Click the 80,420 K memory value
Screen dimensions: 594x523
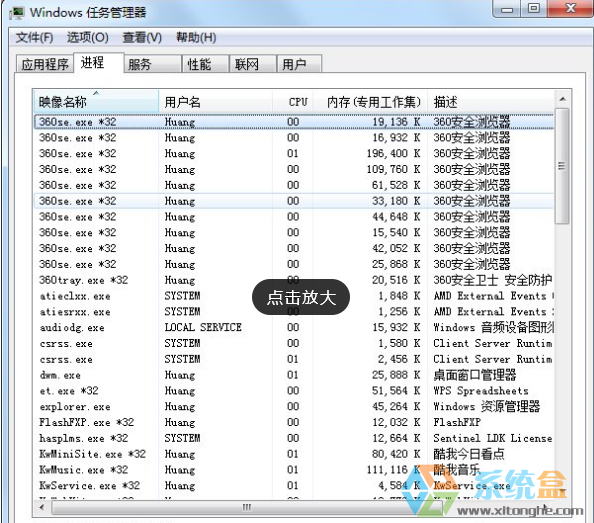pyautogui.click(x=396, y=454)
